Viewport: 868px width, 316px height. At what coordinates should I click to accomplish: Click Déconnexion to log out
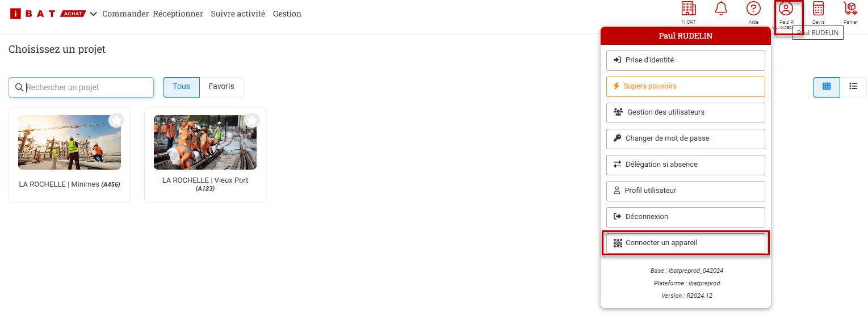(685, 217)
